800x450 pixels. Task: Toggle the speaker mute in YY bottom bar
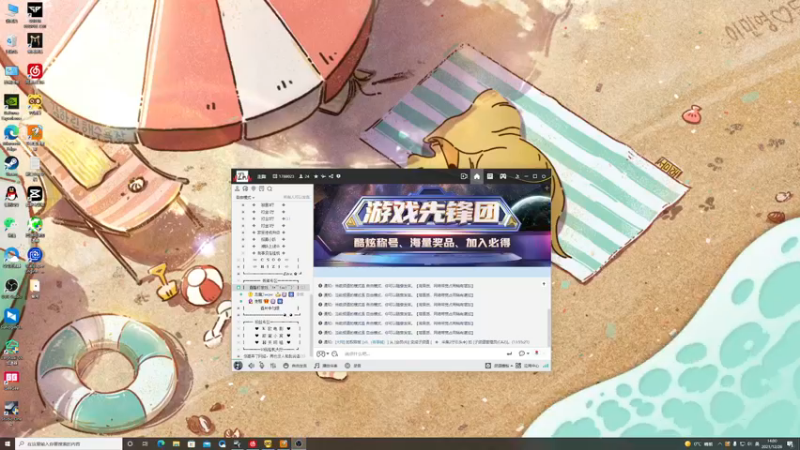point(251,366)
